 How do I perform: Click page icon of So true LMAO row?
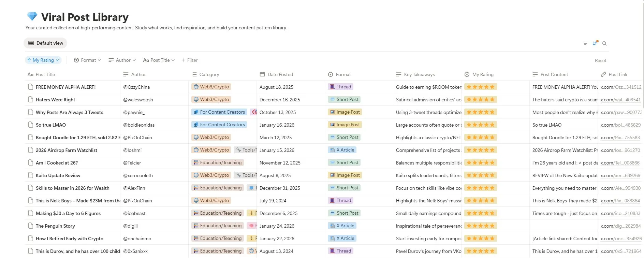[x=31, y=125]
